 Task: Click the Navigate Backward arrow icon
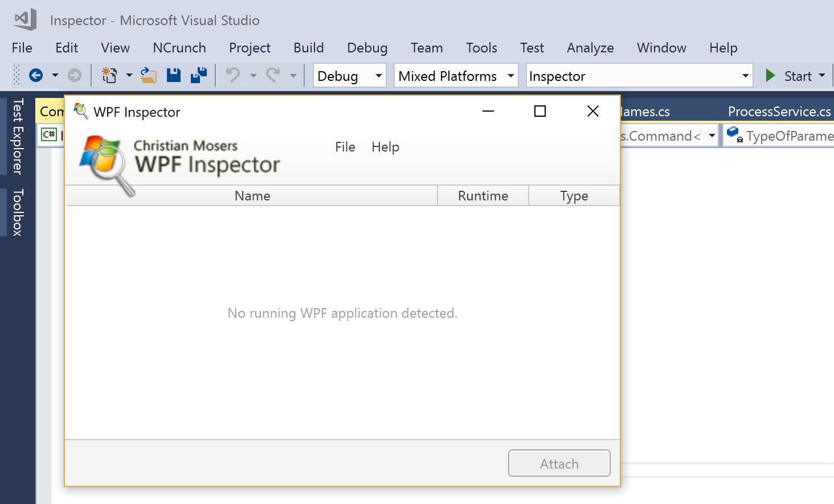tap(36, 75)
